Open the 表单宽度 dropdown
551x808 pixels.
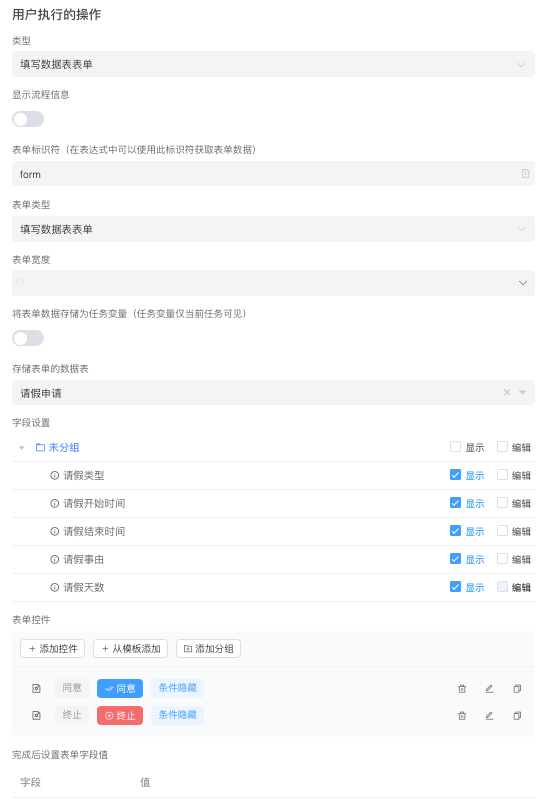273,283
